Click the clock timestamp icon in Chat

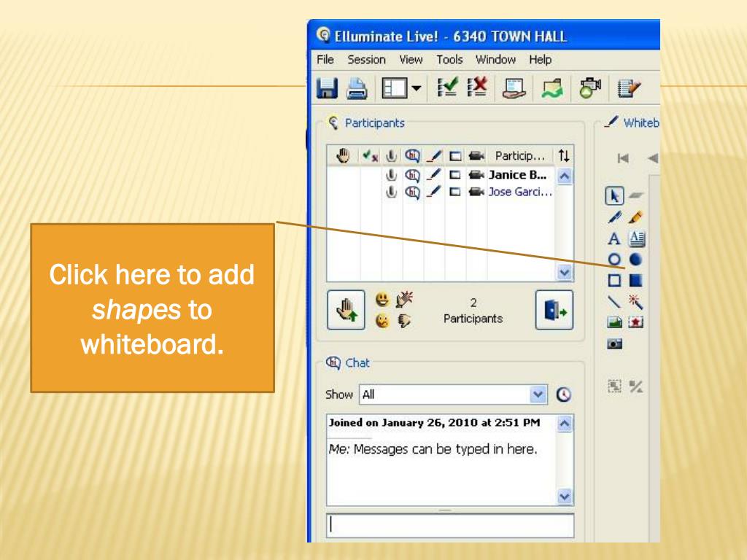(564, 394)
